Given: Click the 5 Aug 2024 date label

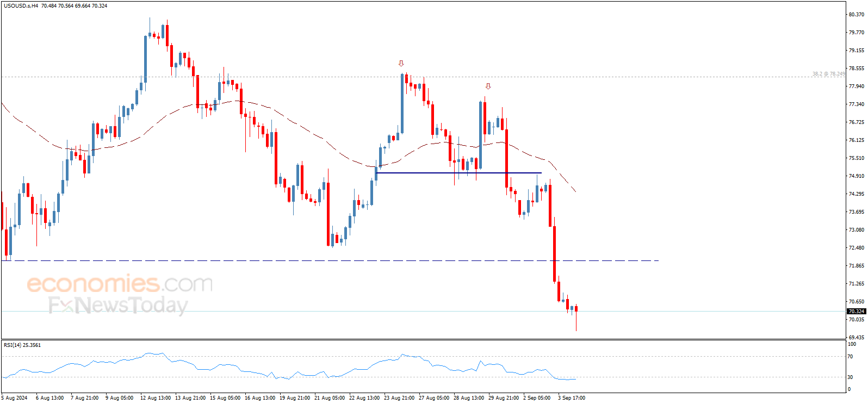Looking at the screenshot, I should click(15, 398).
